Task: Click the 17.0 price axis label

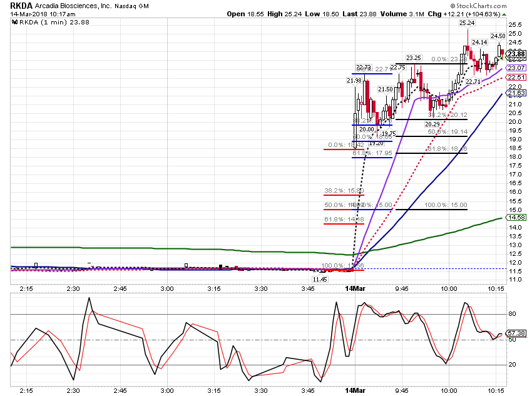Action: pos(514,175)
